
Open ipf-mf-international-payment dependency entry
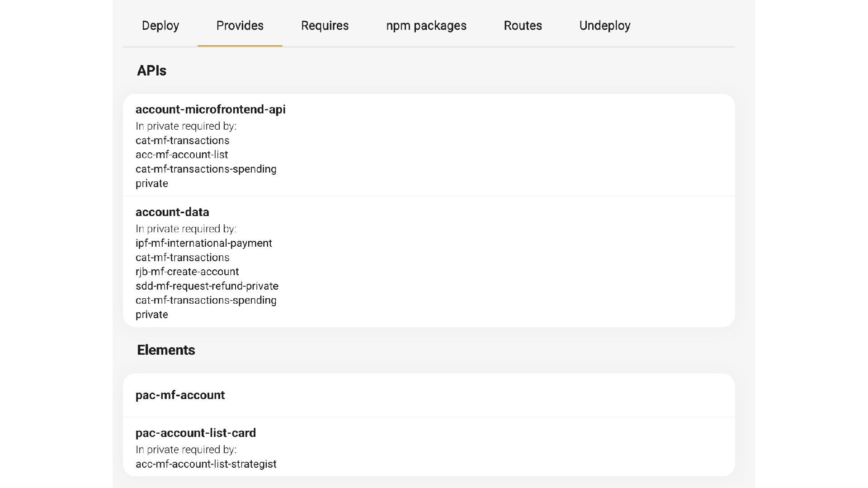coord(203,243)
